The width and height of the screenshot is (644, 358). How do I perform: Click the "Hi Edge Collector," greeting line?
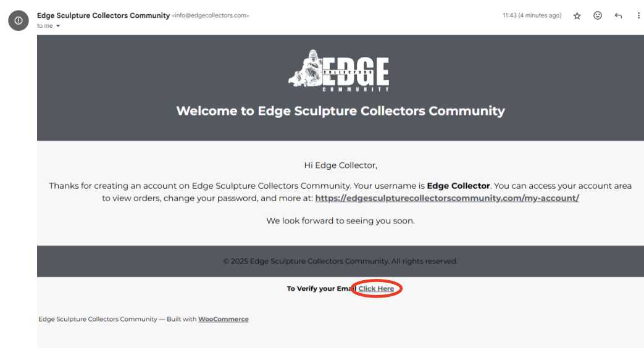pyautogui.click(x=340, y=165)
